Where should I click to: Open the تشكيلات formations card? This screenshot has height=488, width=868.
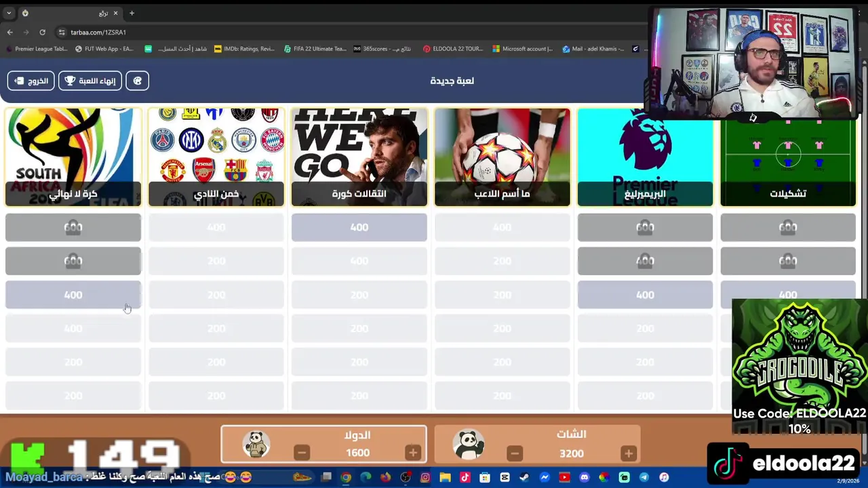point(788,163)
